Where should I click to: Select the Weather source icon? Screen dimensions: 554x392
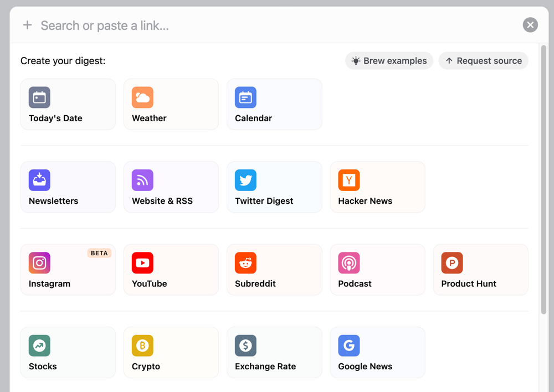pos(142,97)
